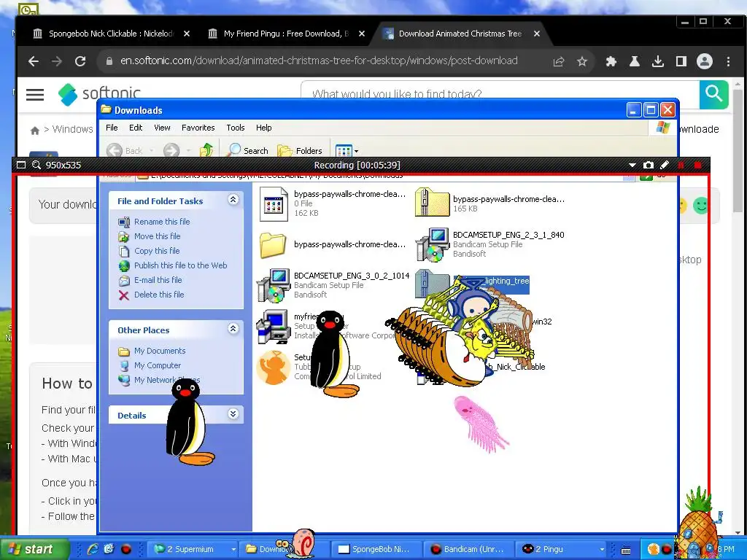
Task: Switch to My Friend Pingu tab
Action: 286,34
